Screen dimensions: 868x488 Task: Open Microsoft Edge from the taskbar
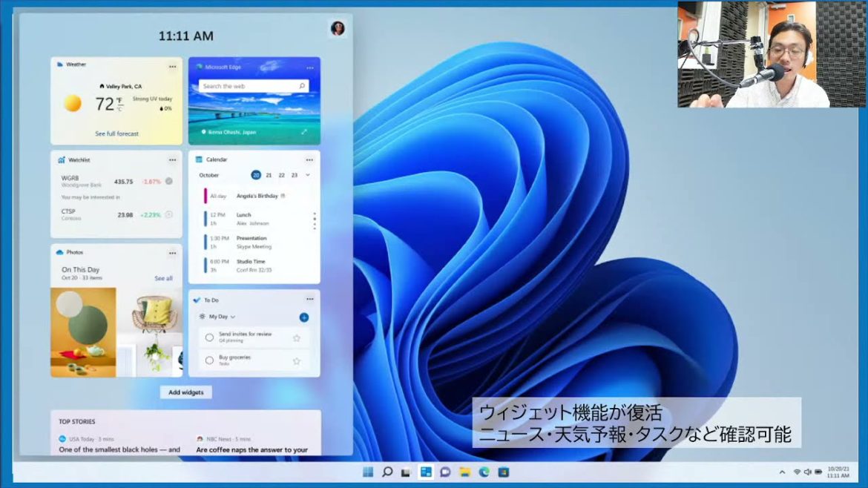[484, 472]
